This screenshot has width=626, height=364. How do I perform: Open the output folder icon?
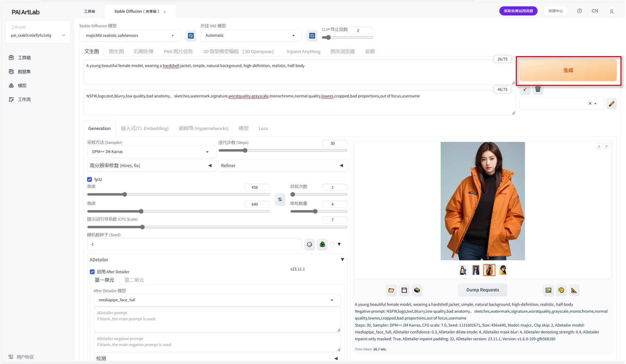pyautogui.click(x=391, y=290)
